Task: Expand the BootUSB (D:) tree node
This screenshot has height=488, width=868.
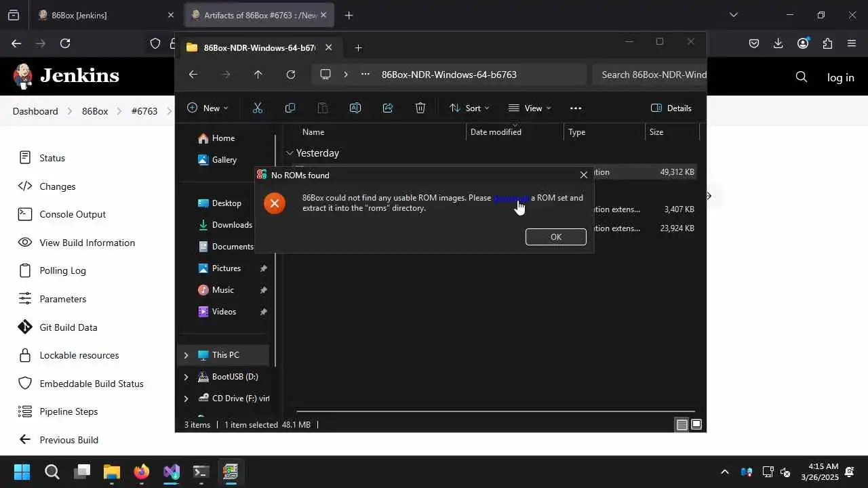Action: pos(186,377)
